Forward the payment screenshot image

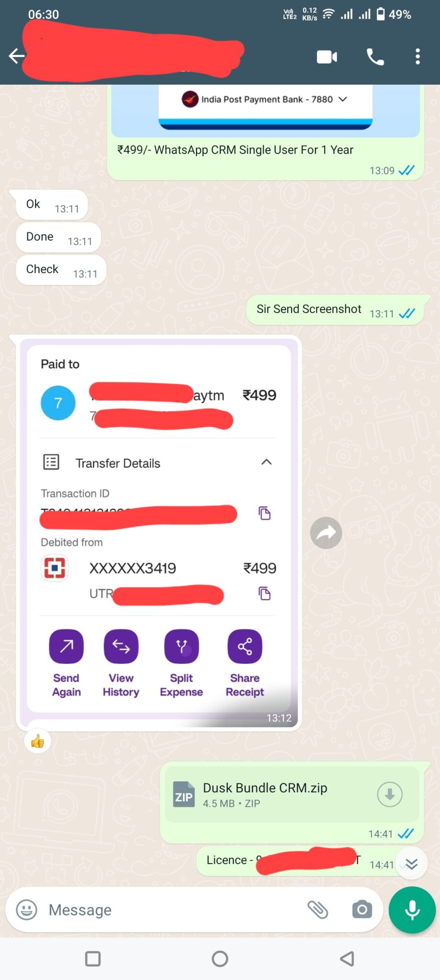[326, 533]
